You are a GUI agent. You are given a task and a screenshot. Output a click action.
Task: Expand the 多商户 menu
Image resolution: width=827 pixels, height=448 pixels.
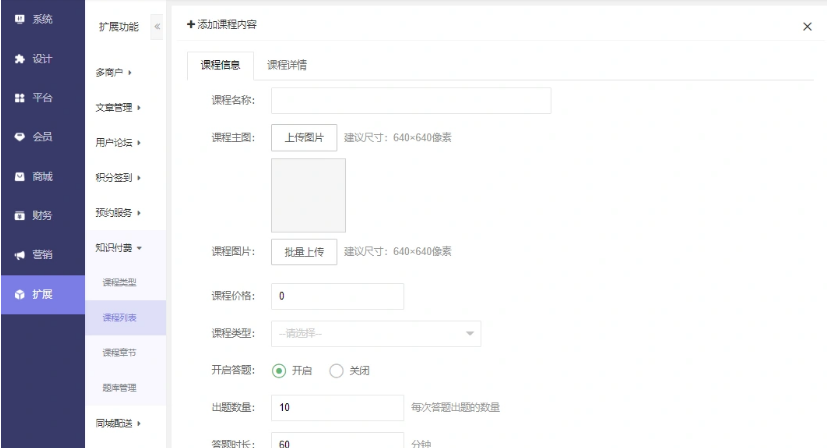(113, 72)
